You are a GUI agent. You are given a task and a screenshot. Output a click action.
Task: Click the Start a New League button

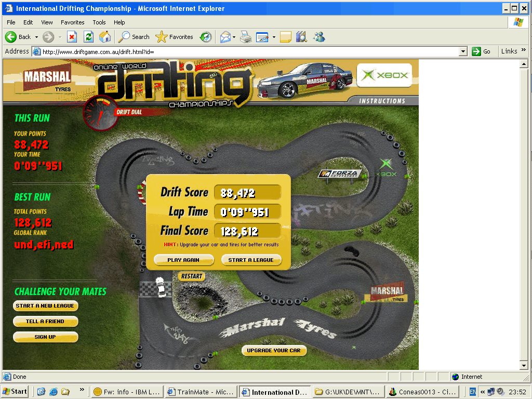point(45,305)
